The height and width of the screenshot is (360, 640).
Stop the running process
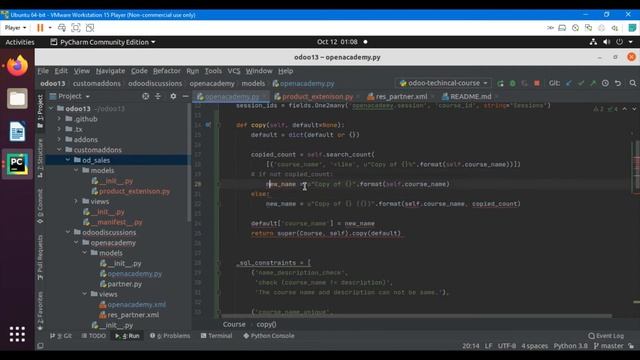537,83
